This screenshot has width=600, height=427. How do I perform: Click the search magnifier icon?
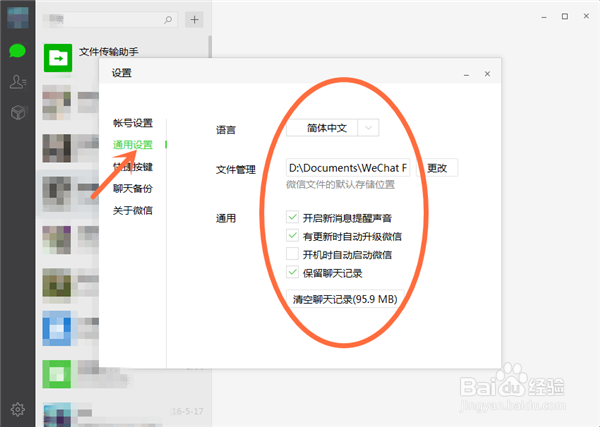point(168,20)
